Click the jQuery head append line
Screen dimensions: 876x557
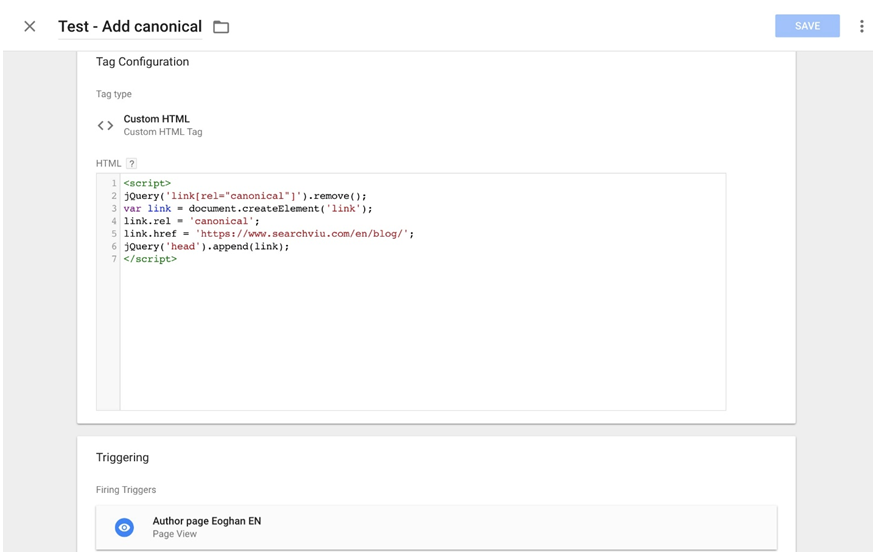pyautogui.click(x=207, y=246)
